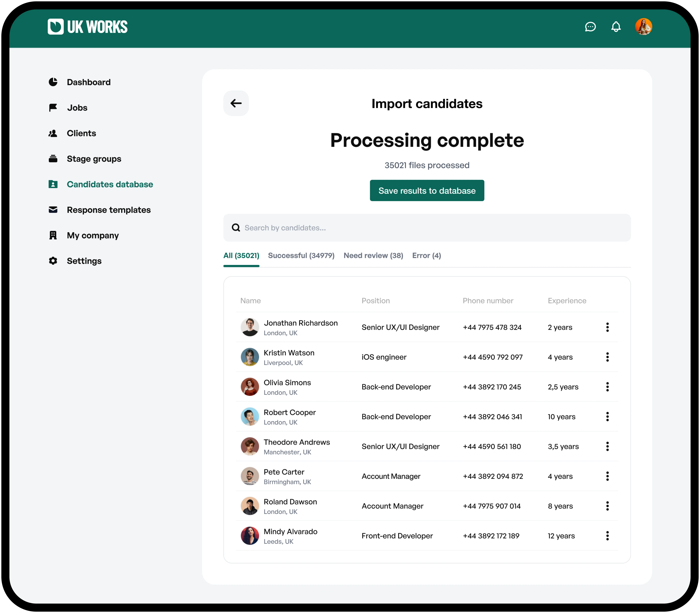
Task: Click the name Theodore Andrews
Action: [x=297, y=442]
